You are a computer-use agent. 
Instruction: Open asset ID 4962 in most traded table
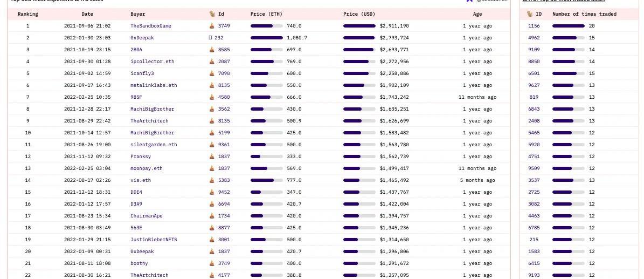(534, 38)
